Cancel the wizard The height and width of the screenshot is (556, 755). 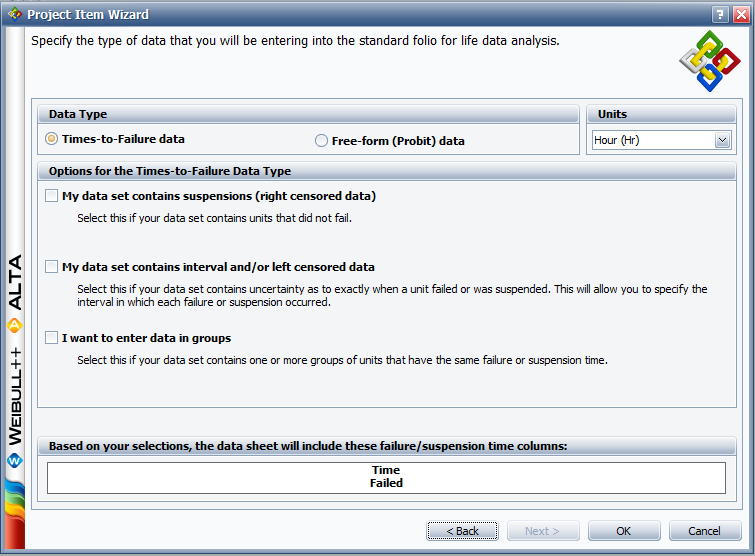(704, 530)
